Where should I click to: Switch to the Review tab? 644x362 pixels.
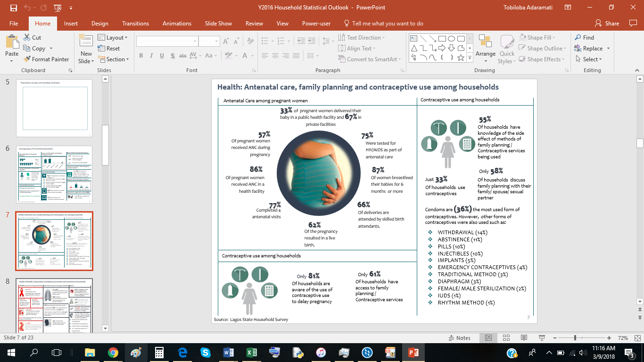click(x=254, y=24)
